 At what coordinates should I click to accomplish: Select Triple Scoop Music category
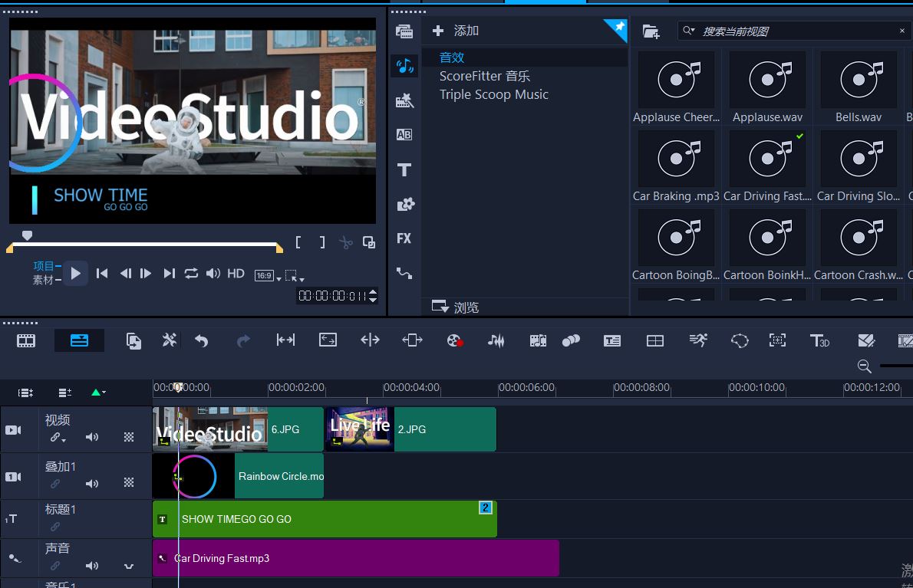pyautogui.click(x=494, y=94)
